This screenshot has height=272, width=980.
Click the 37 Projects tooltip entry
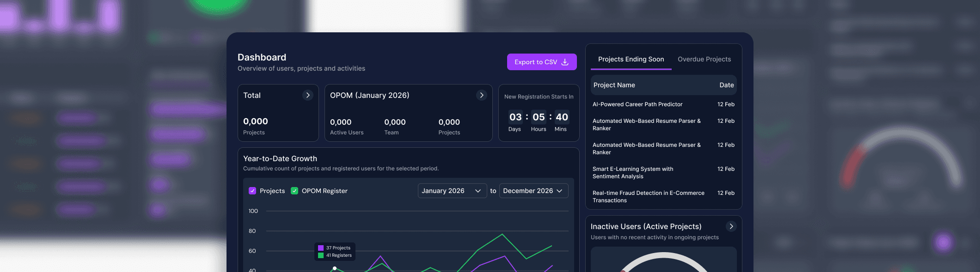pyautogui.click(x=334, y=248)
